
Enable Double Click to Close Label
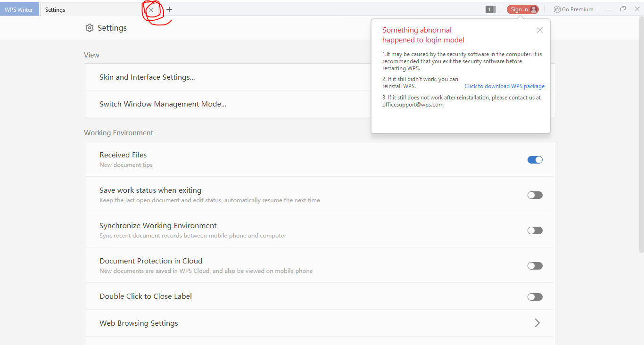coord(535,297)
